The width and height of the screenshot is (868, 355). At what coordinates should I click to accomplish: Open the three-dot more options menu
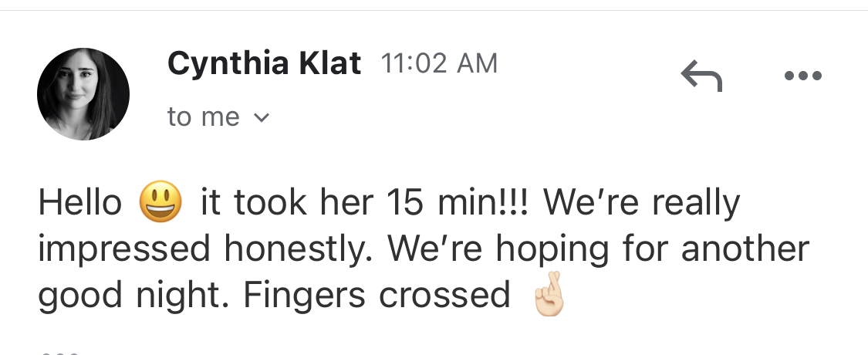[802, 76]
